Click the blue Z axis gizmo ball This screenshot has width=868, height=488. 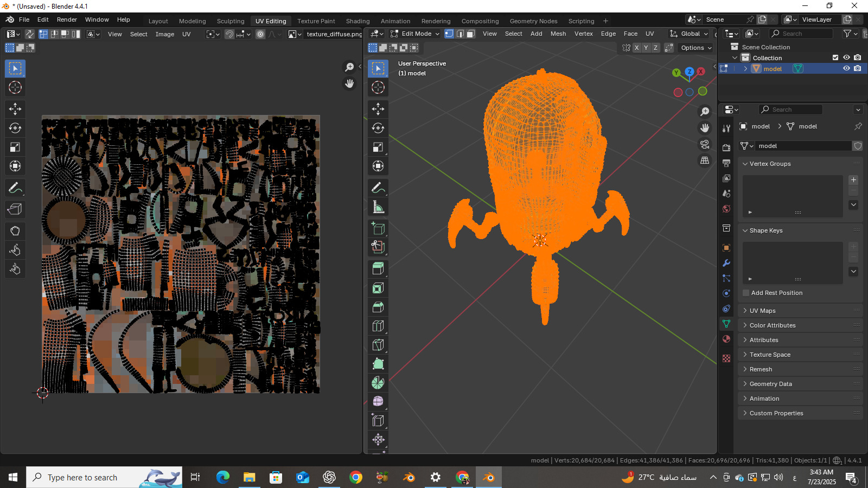click(x=690, y=72)
